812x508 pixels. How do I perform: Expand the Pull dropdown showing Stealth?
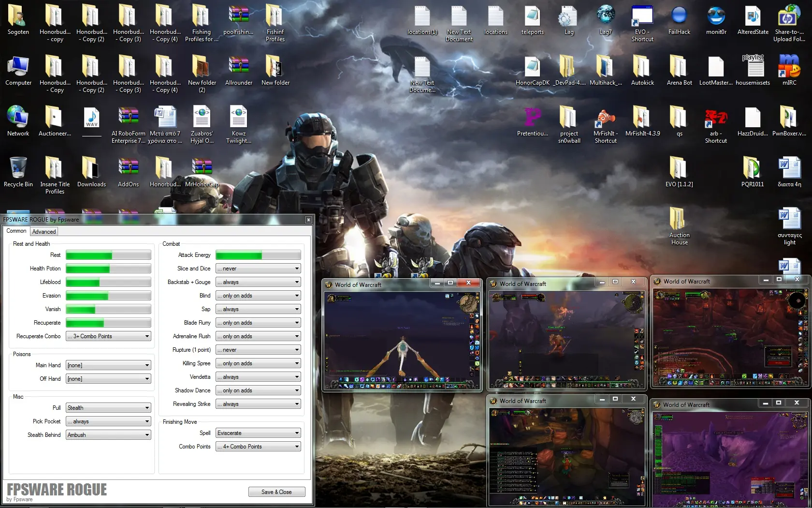pyautogui.click(x=108, y=408)
